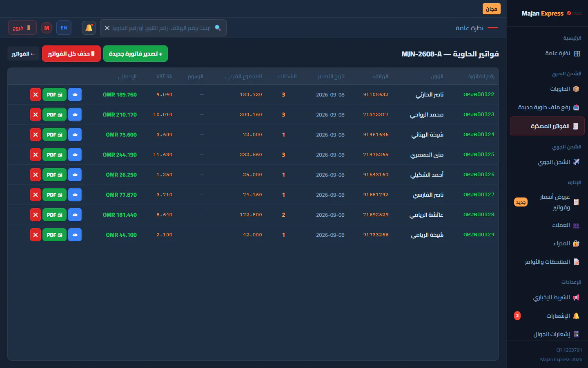This screenshot has height=368, width=588.
Task: Download PDF for invoice OMJN00025
Action: [54, 155]
